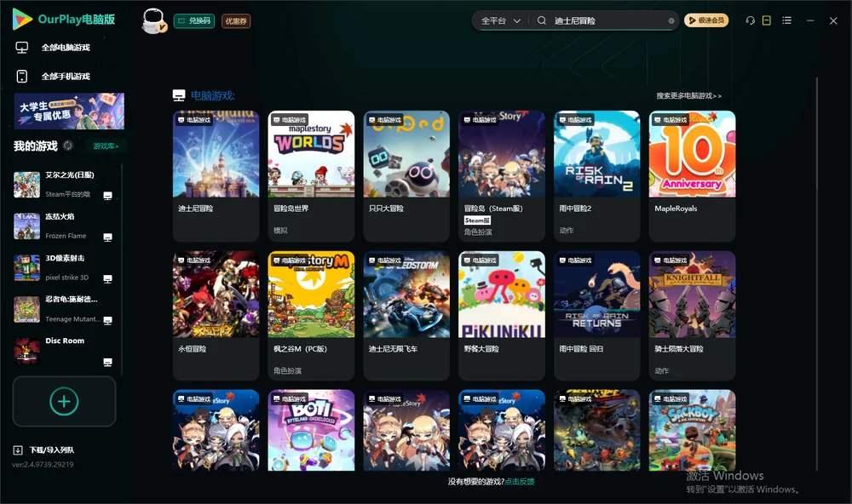Clear the search field text
The image size is (852, 504).
pyautogui.click(x=671, y=21)
